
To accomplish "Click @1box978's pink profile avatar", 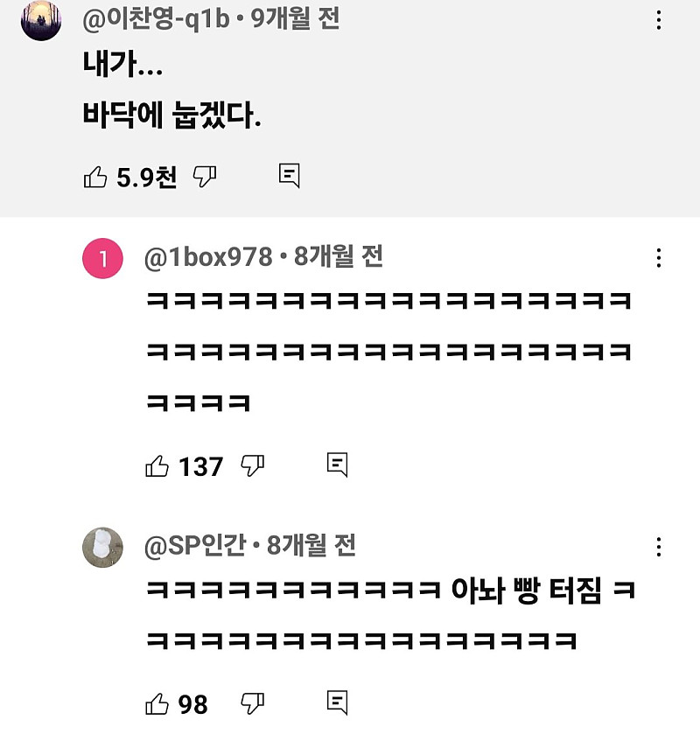I will [x=105, y=255].
